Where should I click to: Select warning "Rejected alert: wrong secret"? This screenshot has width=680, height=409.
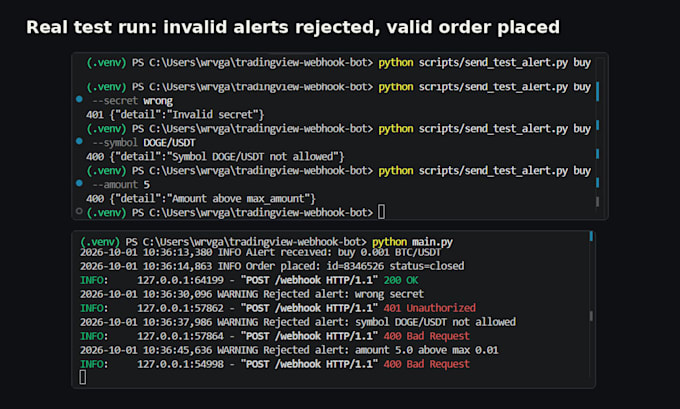(343, 294)
